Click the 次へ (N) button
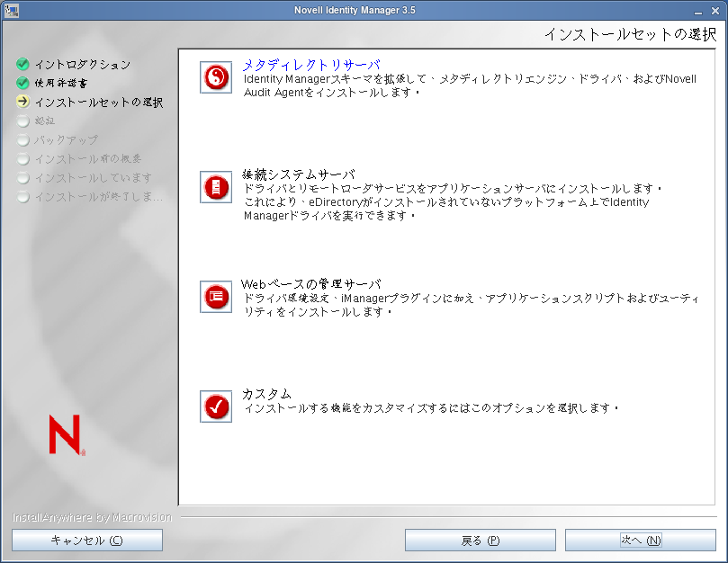728x563 pixels. tap(641, 541)
